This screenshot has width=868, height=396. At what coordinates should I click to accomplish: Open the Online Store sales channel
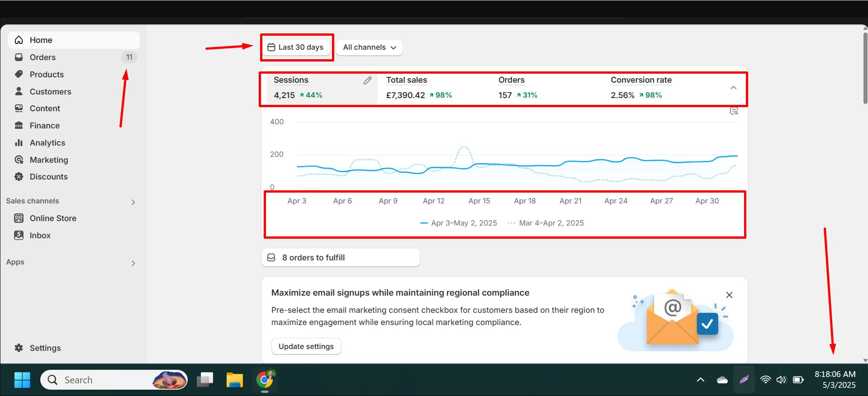(53, 218)
